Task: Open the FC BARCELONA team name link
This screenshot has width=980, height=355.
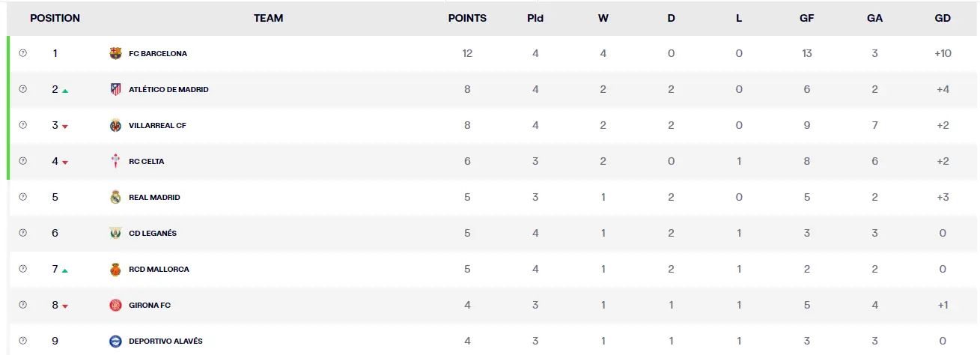Action: (x=158, y=54)
